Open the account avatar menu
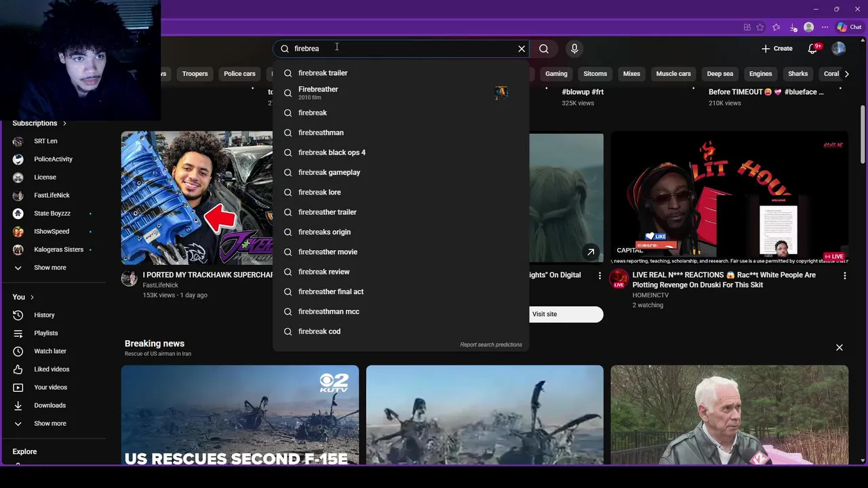Screen dimensions: 868x488 839,49
